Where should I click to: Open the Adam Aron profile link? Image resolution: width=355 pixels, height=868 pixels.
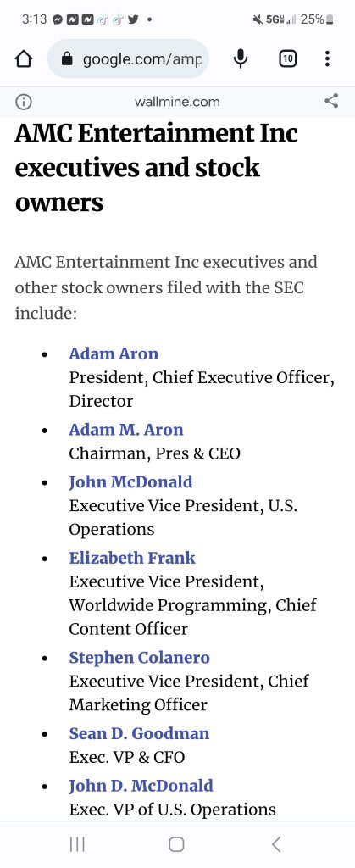click(x=114, y=353)
